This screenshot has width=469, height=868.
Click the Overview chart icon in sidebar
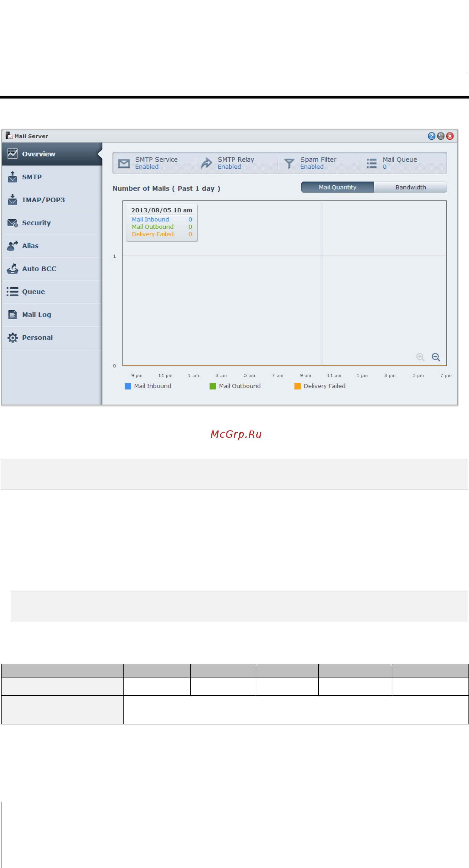point(12,154)
